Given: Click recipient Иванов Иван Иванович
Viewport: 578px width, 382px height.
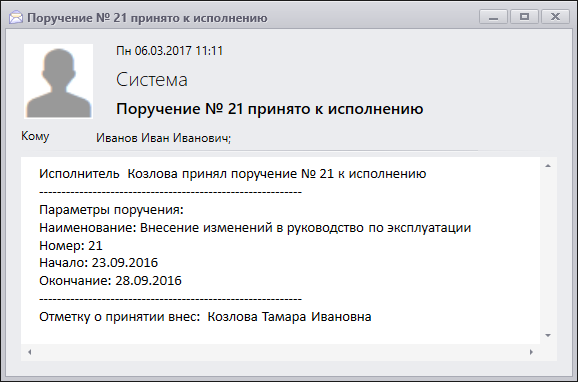Looking at the screenshot, I should tap(163, 138).
